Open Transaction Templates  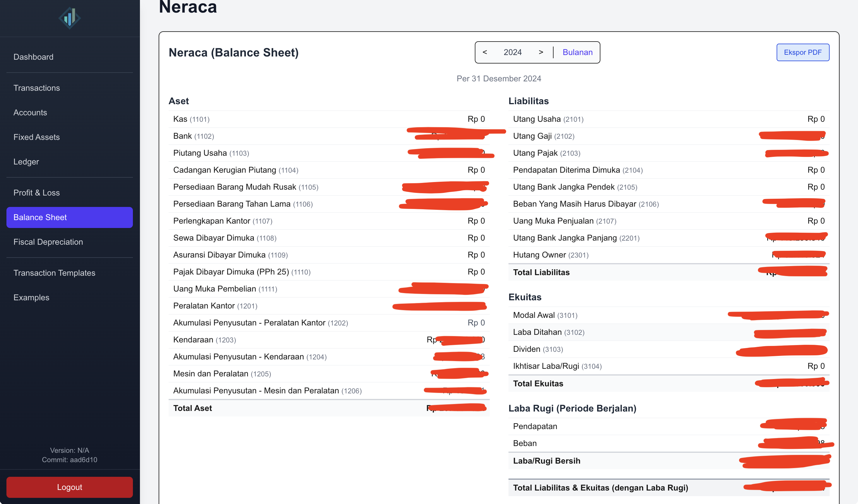pos(54,272)
